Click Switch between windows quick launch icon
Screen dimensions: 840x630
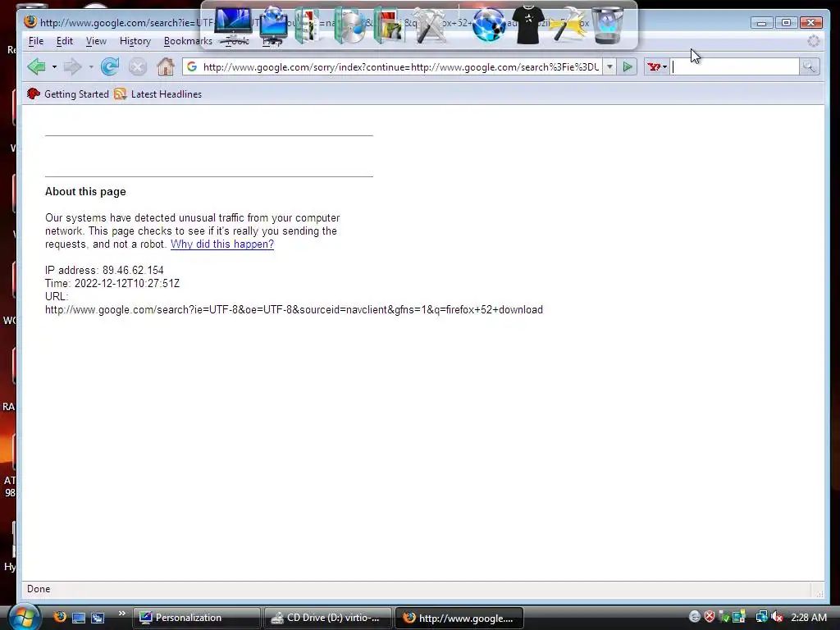98,618
